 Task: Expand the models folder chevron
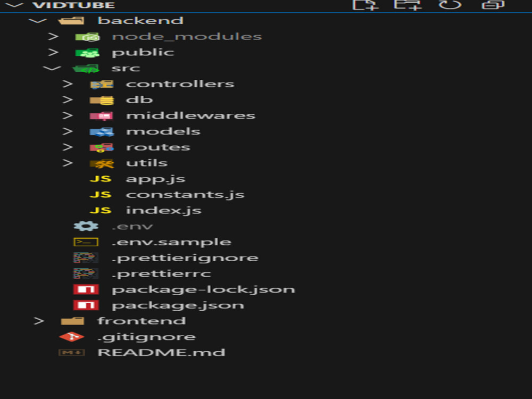coord(68,131)
